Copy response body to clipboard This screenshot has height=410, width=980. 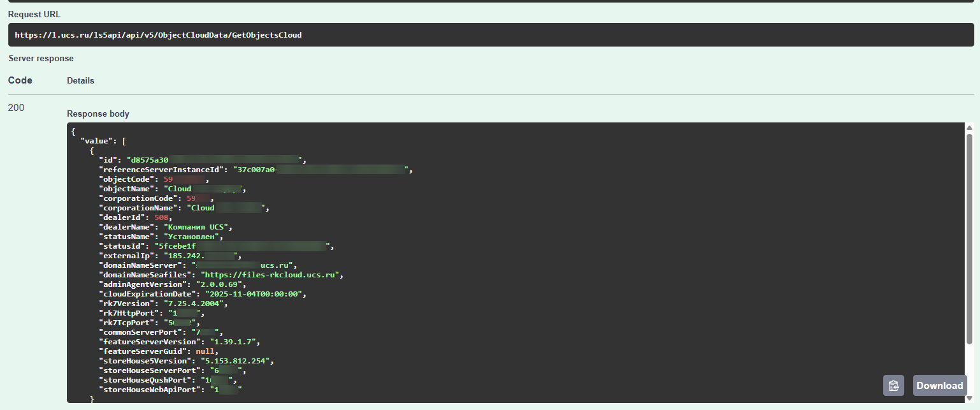[x=893, y=385]
